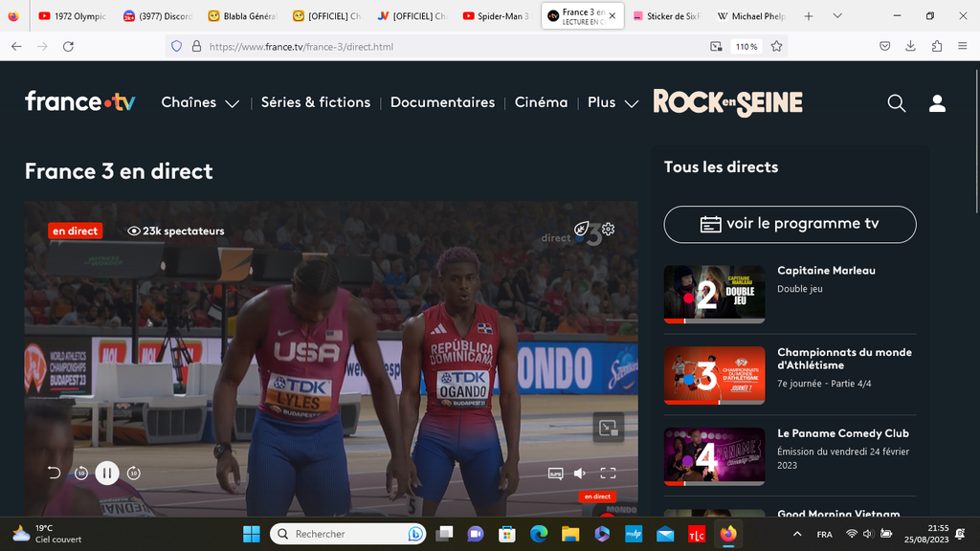Image resolution: width=980 pixels, height=551 pixels.
Task: Select Championnats du monde d'Athlétisme title
Action: (844, 359)
